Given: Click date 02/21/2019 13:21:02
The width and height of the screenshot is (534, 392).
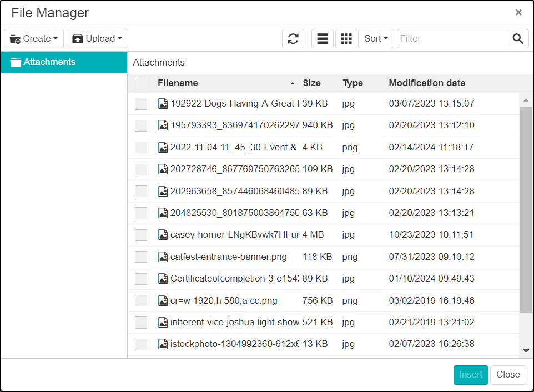Looking at the screenshot, I should (431, 322).
